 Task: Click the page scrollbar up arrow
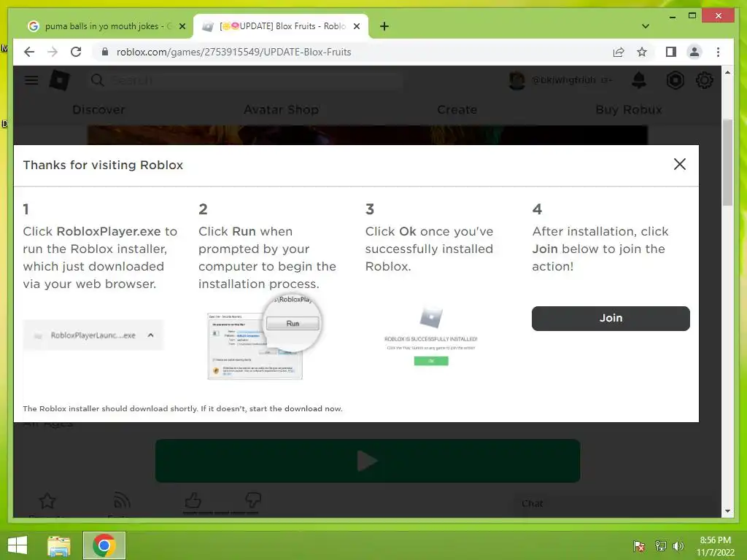pos(727,72)
